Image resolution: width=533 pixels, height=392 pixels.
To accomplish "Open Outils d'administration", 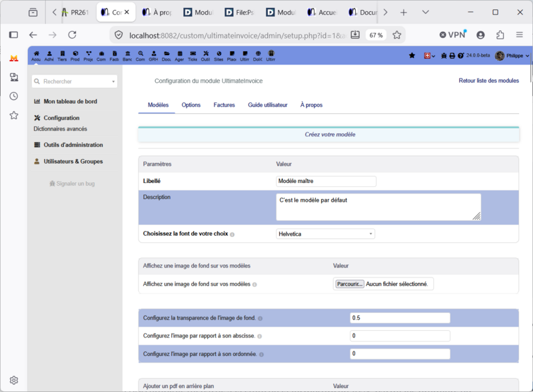I will click(73, 144).
